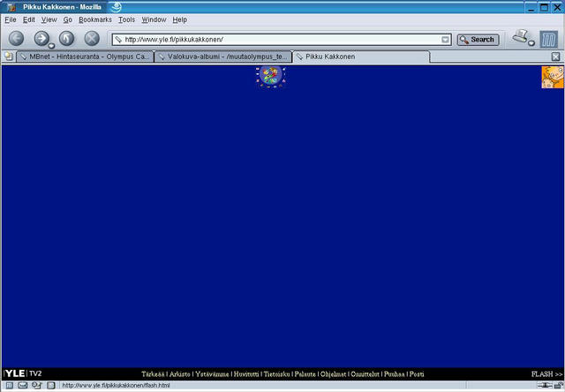Open the Arkisto link
Viewport: 565px width, 392px height.
coord(179,374)
